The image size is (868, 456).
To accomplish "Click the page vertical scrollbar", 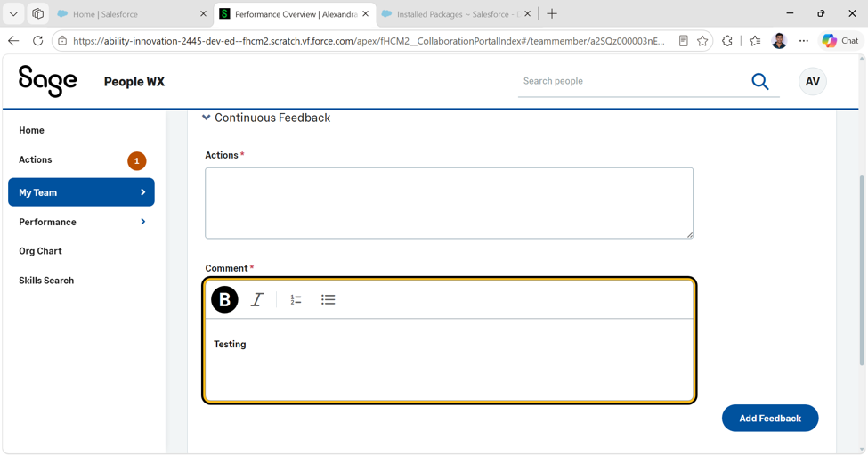I will pos(862,271).
